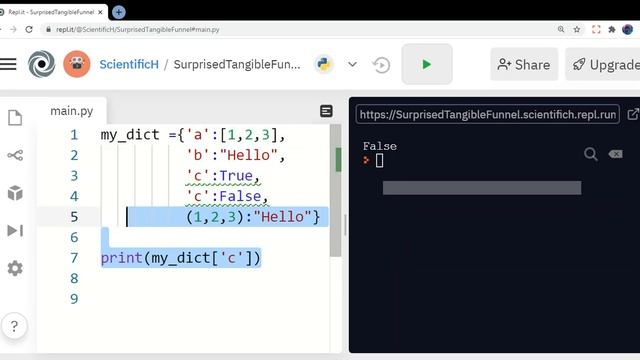Click the console prompt cursor

pyautogui.click(x=379, y=160)
